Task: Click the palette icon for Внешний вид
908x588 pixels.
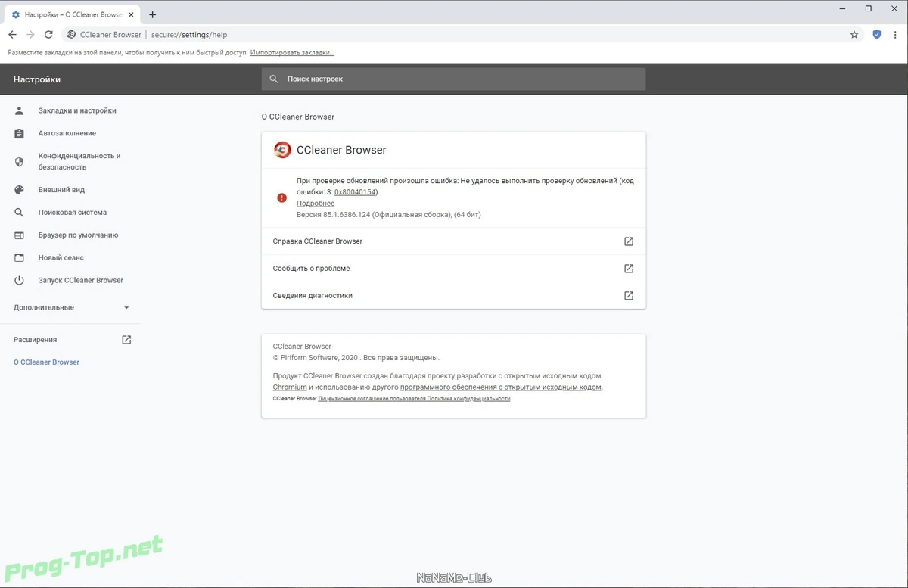Action: pyautogui.click(x=20, y=190)
